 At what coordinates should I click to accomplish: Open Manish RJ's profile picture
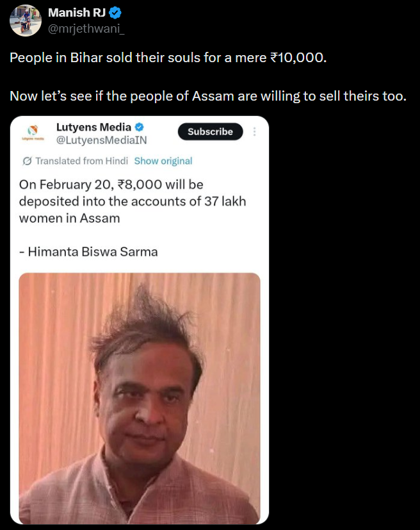26,20
